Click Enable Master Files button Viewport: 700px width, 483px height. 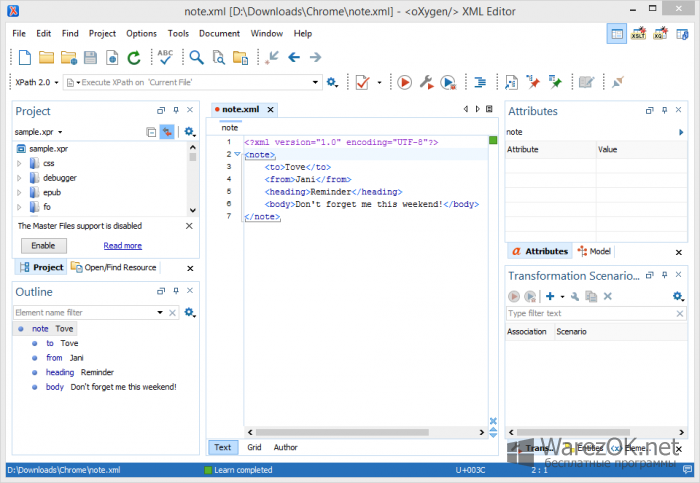44,246
